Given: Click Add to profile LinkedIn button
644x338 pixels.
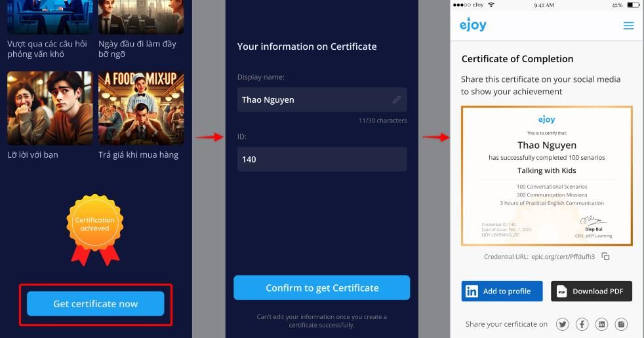Looking at the screenshot, I should coord(502,291).
